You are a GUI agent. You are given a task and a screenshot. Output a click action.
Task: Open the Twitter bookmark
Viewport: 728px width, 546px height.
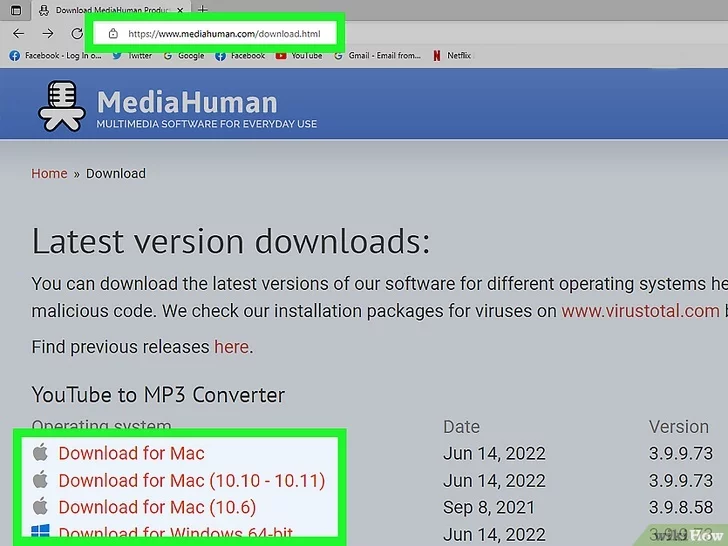click(x=132, y=56)
